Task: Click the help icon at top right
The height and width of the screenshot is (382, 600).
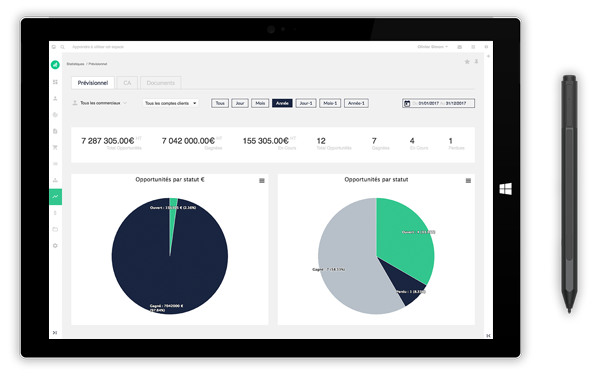Action: pyautogui.click(x=486, y=47)
